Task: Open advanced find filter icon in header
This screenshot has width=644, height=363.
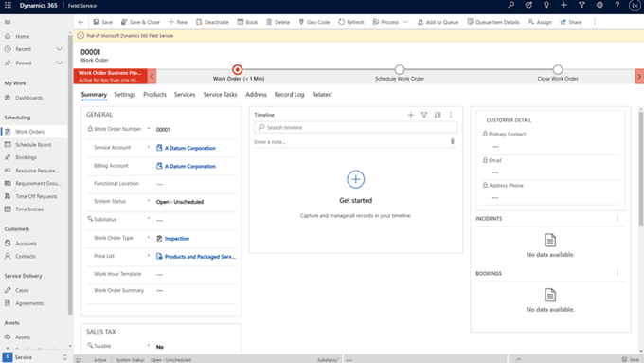Action: [x=582, y=5]
